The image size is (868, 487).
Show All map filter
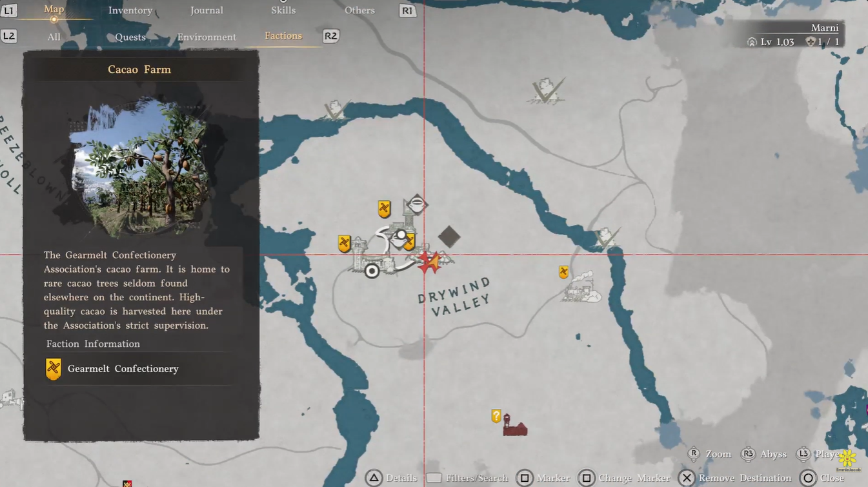pyautogui.click(x=54, y=37)
